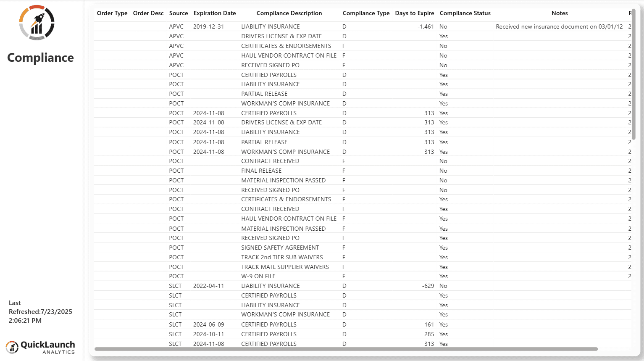Screen dimensions: 644x361
Task: Click the SLCT source in the 2022-04-11 row
Action: tap(175, 286)
